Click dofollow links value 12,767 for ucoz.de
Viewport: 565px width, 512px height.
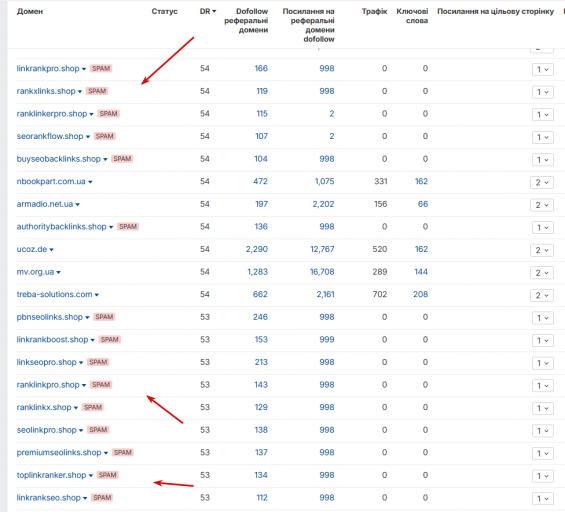point(322,249)
